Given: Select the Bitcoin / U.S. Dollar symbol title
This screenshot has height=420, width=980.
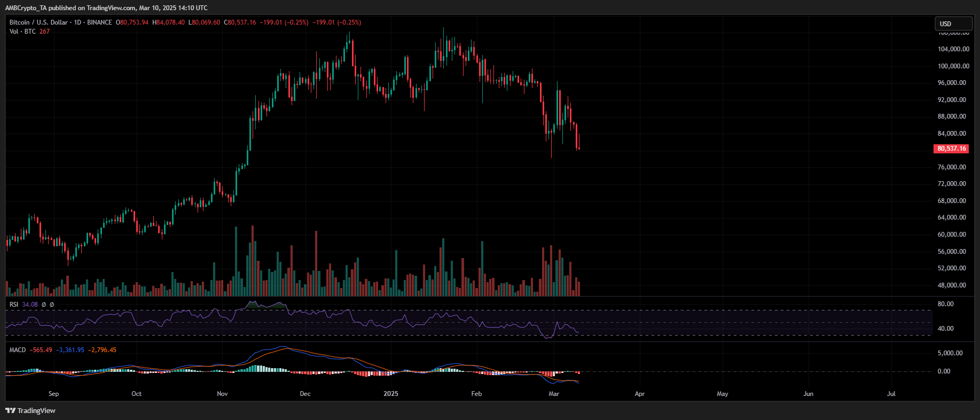Looking at the screenshot, I should [x=38, y=22].
